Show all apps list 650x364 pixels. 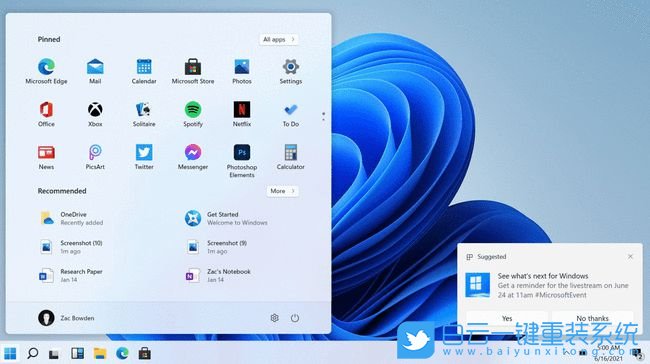click(x=279, y=39)
